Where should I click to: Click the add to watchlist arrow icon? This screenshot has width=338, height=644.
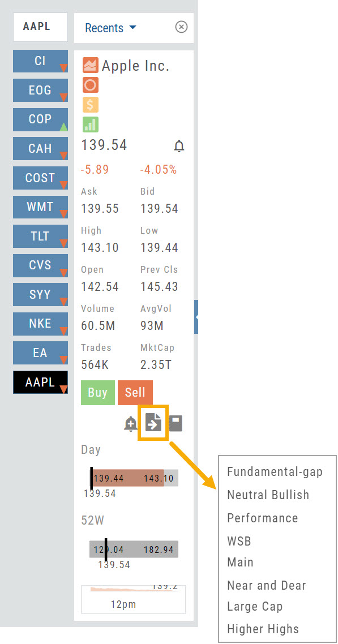[153, 423]
